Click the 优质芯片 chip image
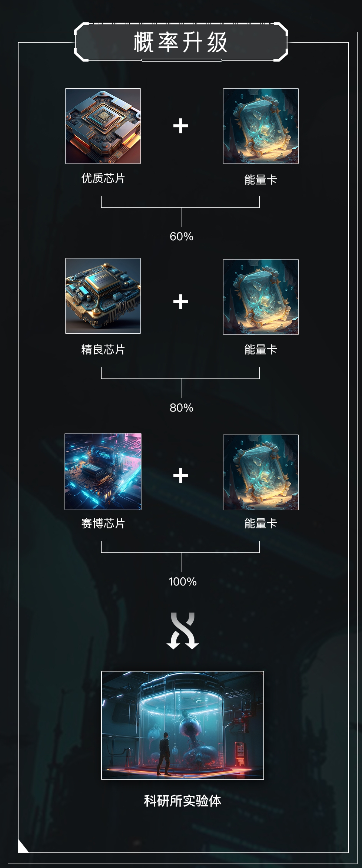The image size is (362, 868). pos(103,126)
